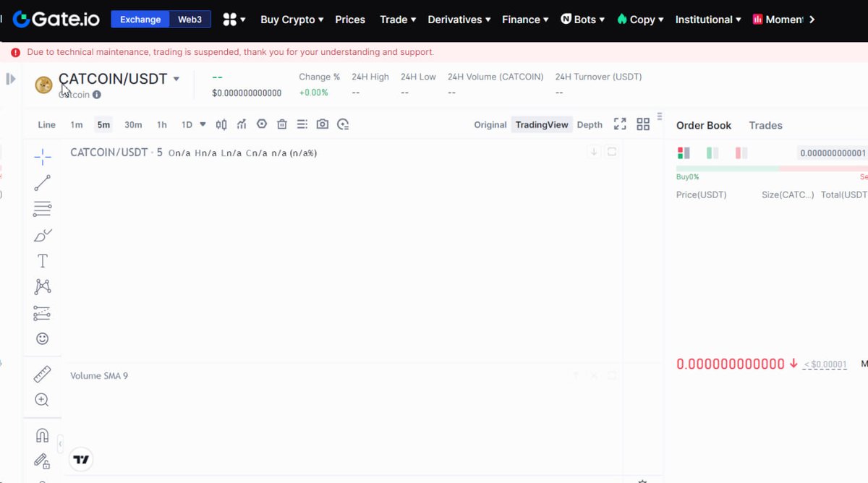Screen dimensions: 868x483
Task: Show both buy and sell orders view
Action: click(x=684, y=153)
